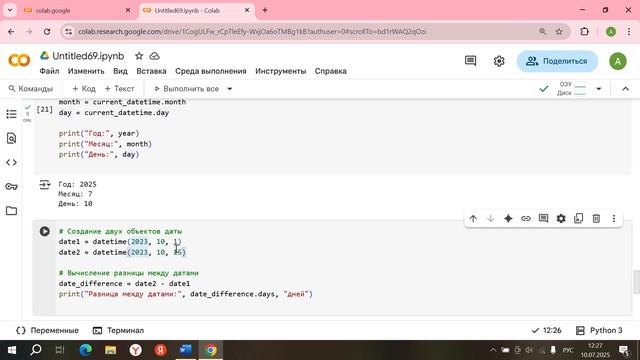
Task: View ОЗУ and Диск usage bars
Action: click(572, 89)
